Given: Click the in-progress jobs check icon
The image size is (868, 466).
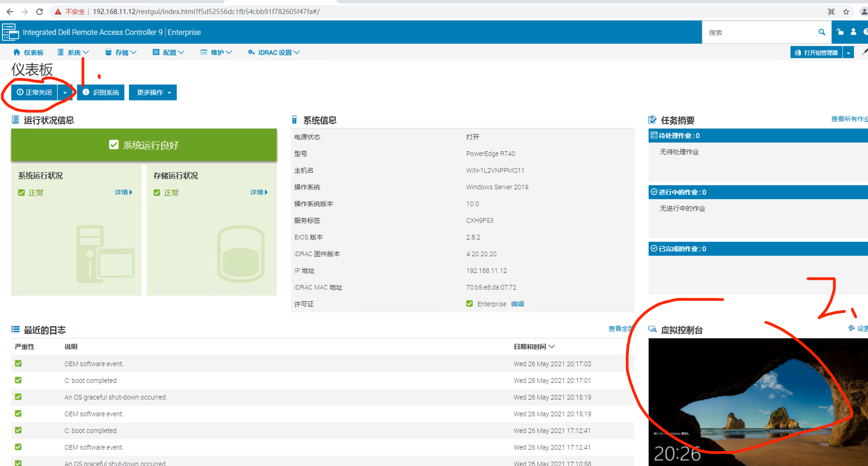Looking at the screenshot, I should (654, 192).
